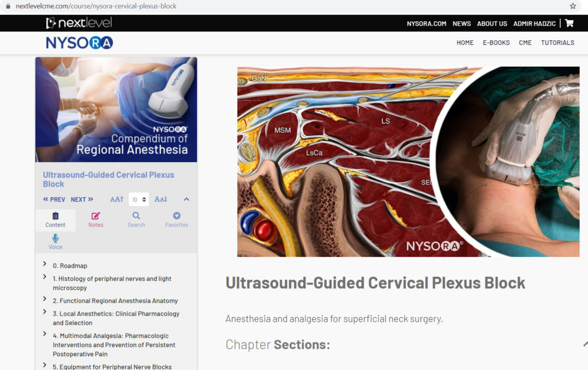This screenshot has width=588, height=370.
Task: Open 4. Multimodal Analgesia chapter
Action: click(x=114, y=345)
